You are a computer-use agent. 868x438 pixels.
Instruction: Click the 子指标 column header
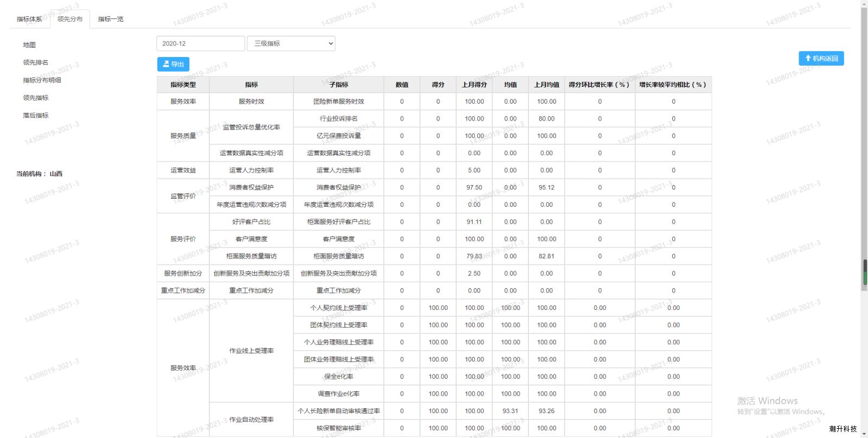[x=339, y=85]
